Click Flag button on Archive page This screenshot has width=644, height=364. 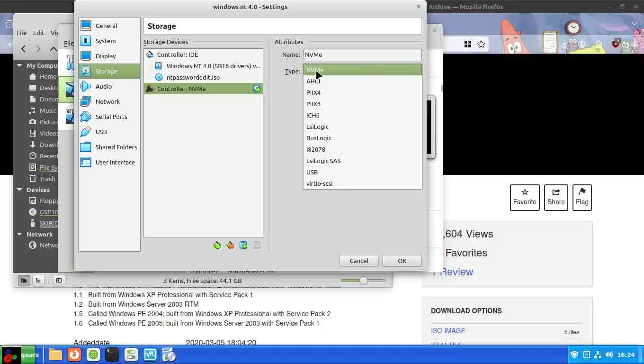[x=582, y=197]
